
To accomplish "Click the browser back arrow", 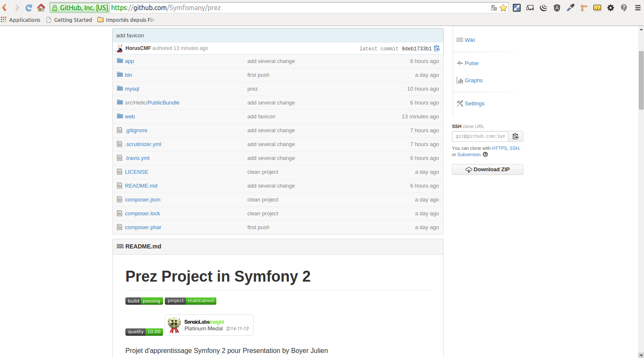I will click(x=5, y=8).
